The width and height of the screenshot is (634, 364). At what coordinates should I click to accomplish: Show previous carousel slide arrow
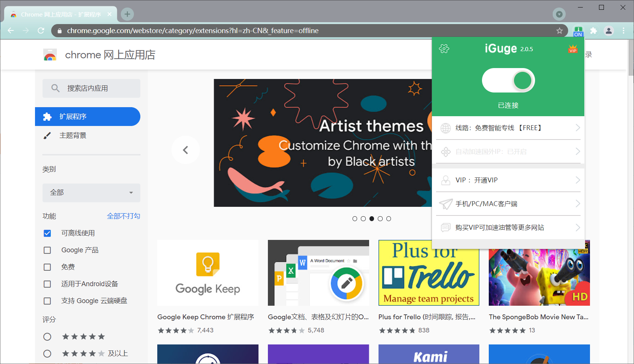point(185,150)
